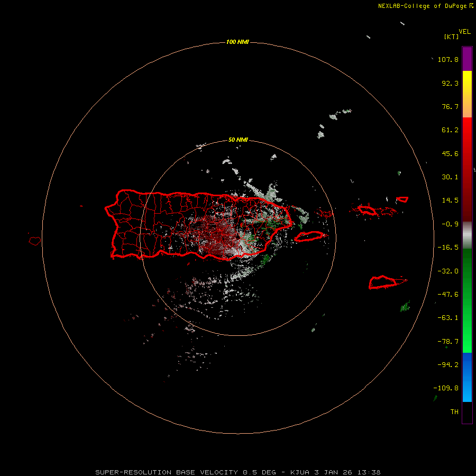476x476 pixels.
Task: Click the -32.0 velocity scale value
Action: [x=448, y=271]
